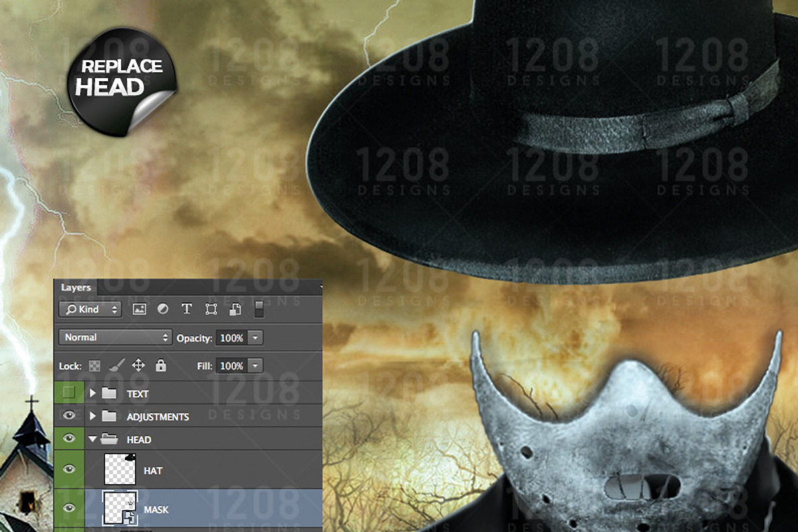Lock image pixels with brush icon

click(116, 365)
